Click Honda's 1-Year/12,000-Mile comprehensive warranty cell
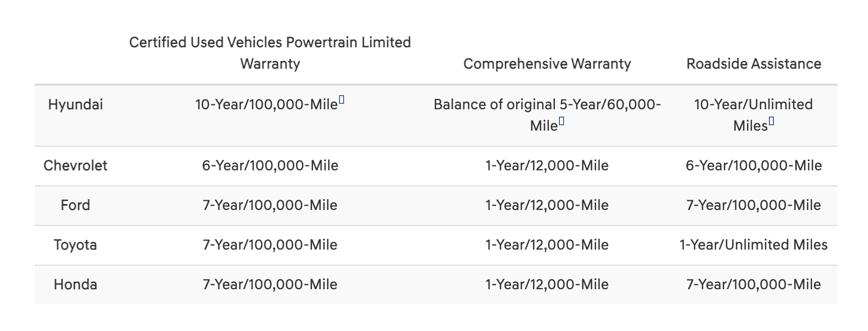The width and height of the screenshot is (868, 331). [x=547, y=284]
